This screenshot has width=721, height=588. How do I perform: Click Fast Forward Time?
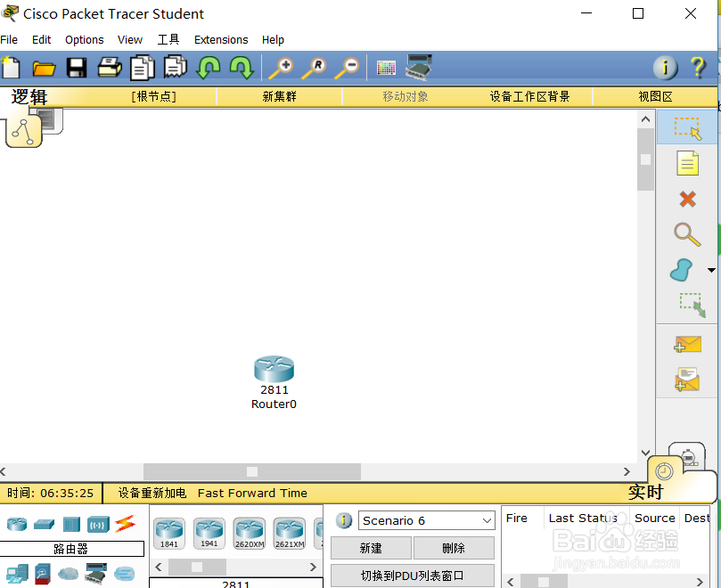[x=252, y=493]
